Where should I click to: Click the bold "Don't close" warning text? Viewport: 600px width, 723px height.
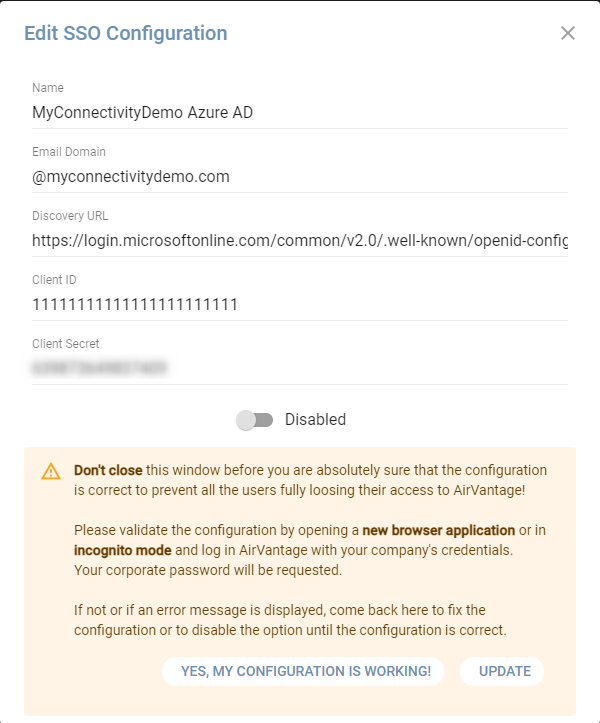tap(110, 470)
